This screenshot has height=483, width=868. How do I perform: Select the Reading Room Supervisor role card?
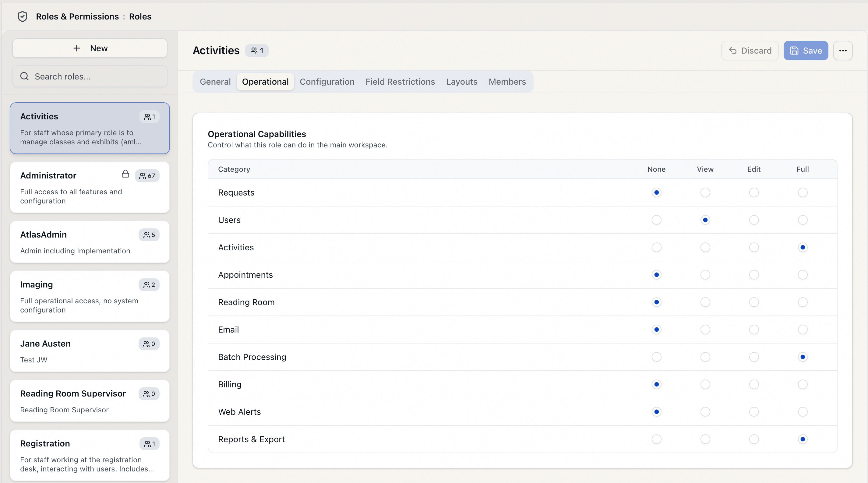90,401
